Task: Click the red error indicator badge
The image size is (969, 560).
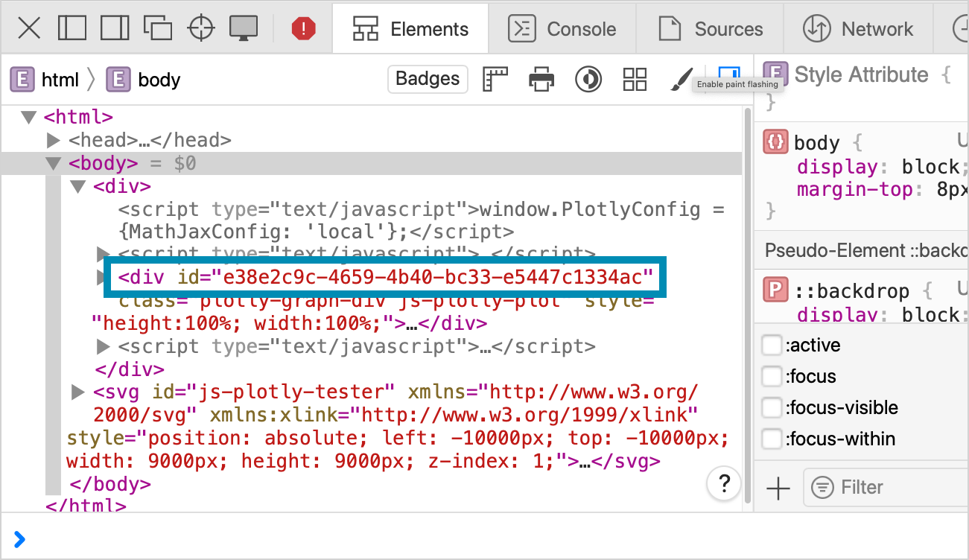Action: (304, 29)
